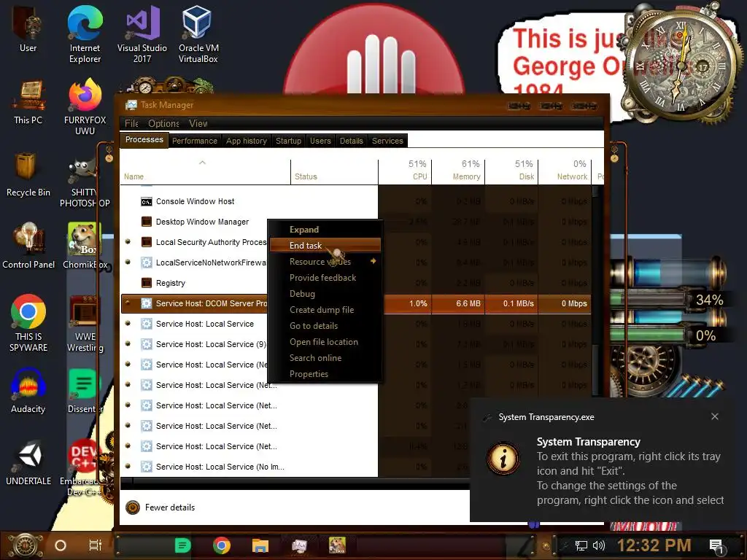The image size is (747, 560).
Task: Switch to the Details tab
Action: 351,141
